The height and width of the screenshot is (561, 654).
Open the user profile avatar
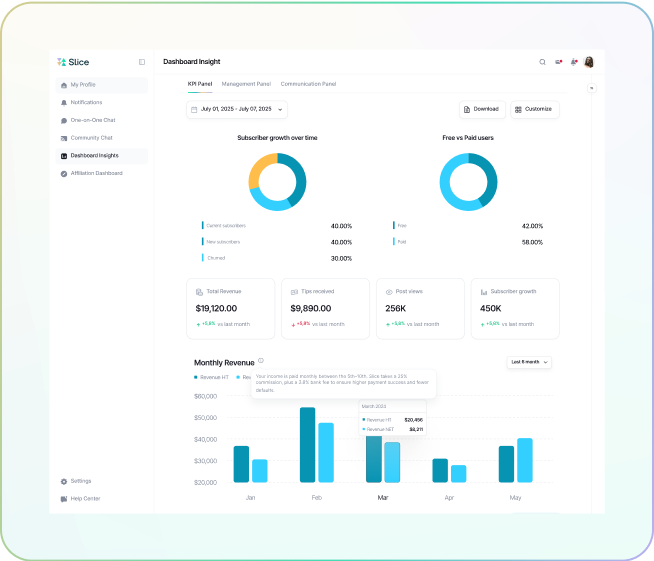(x=589, y=62)
